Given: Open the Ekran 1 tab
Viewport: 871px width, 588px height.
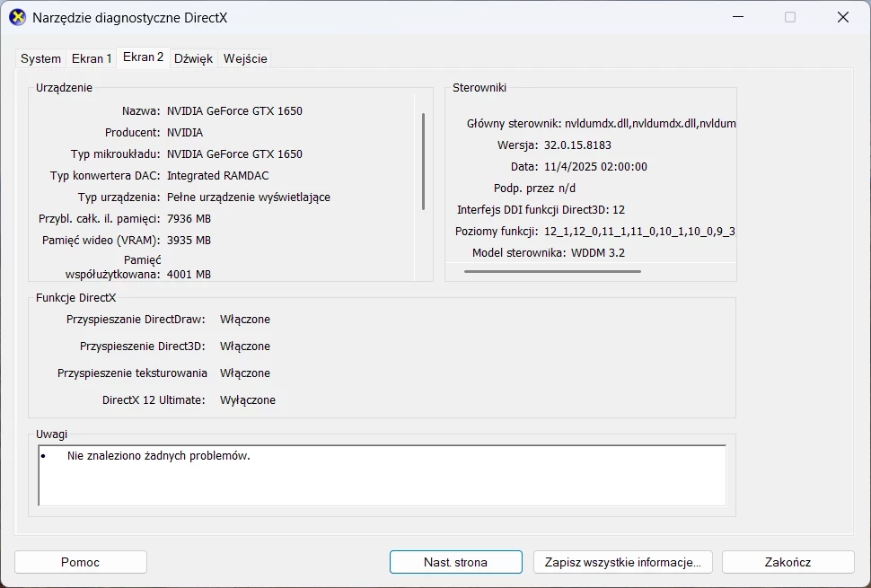Looking at the screenshot, I should pyautogui.click(x=92, y=58).
